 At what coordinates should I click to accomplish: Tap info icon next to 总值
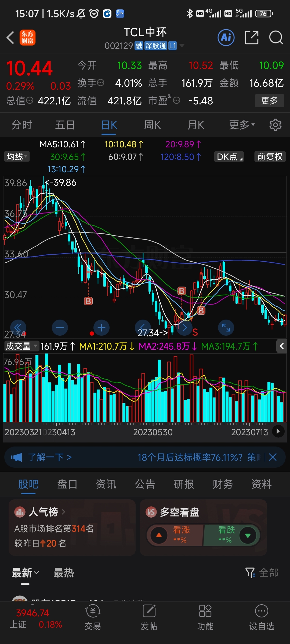coord(30,100)
